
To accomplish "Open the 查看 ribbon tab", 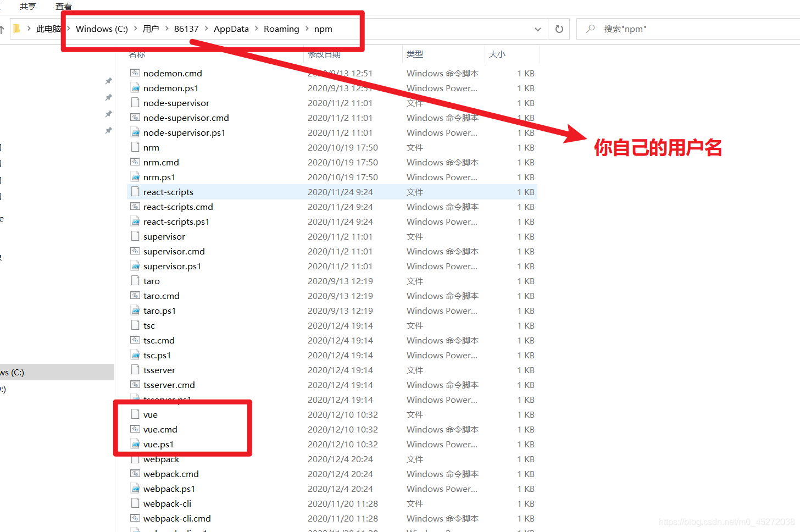I will (64, 7).
